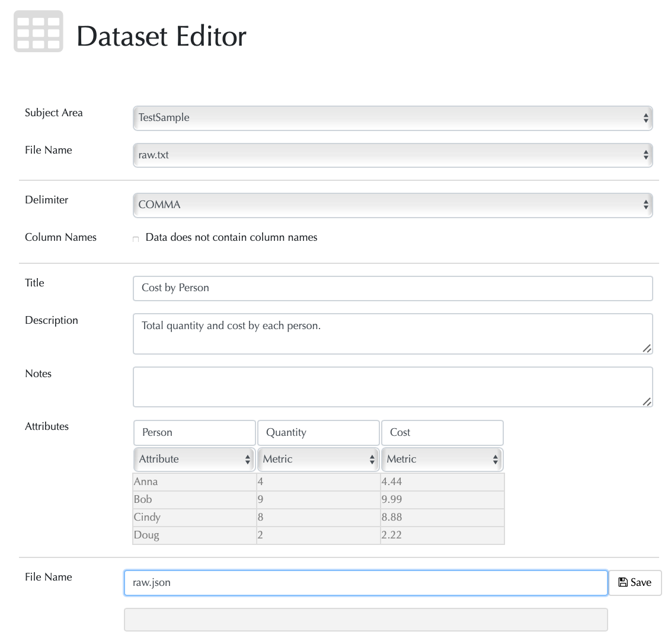
Task: Click the 'Doug' cell in the preview
Action: coord(194,535)
